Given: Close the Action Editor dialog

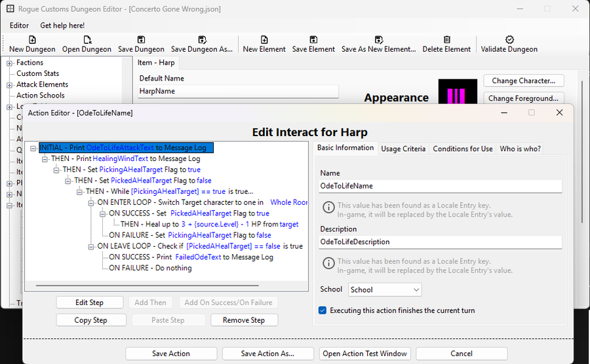Looking at the screenshot, I should click(560, 113).
